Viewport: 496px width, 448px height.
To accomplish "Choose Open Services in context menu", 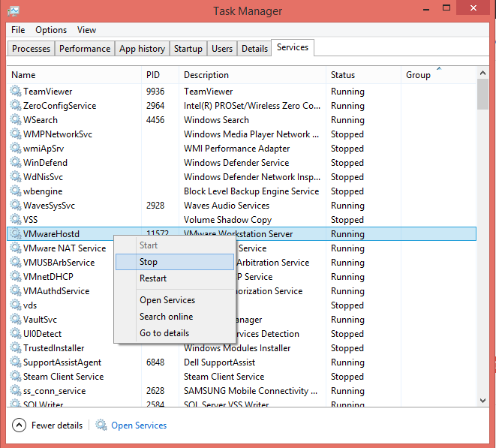I will click(175, 300).
